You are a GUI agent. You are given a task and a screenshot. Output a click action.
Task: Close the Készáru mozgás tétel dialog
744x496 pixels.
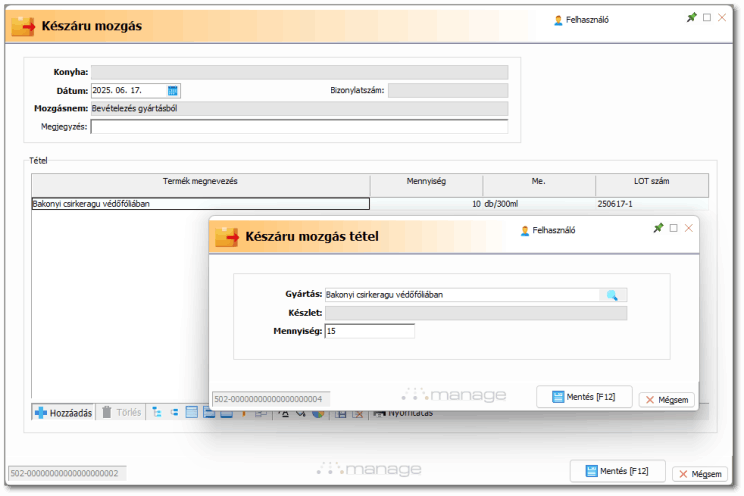point(688,228)
